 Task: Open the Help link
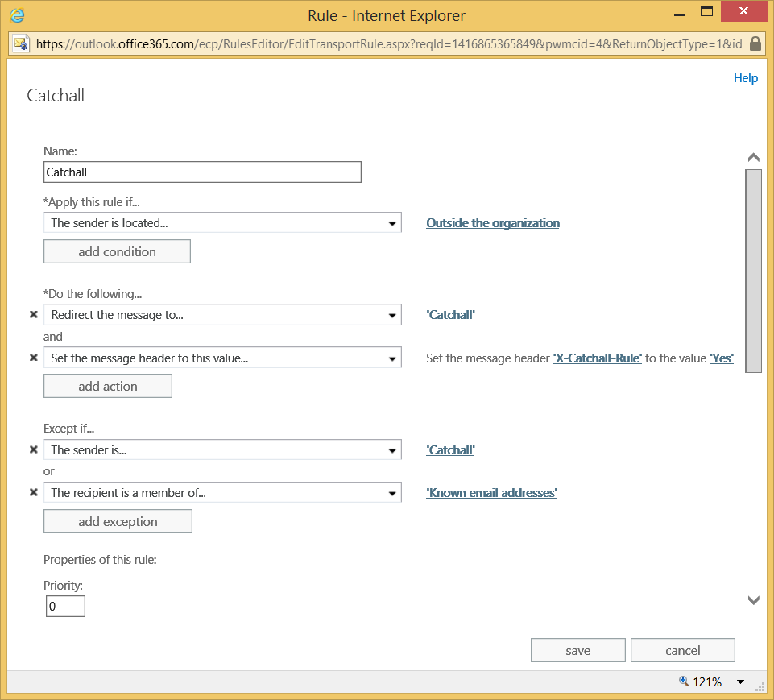pos(745,77)
